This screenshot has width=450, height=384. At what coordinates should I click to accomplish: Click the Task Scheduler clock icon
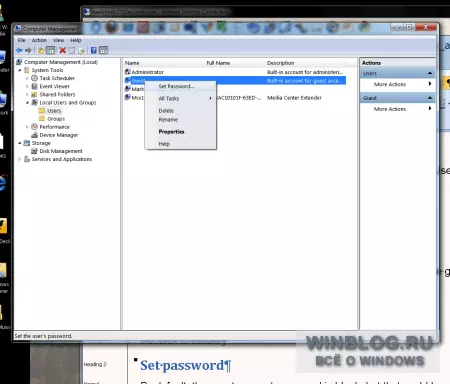34,78
